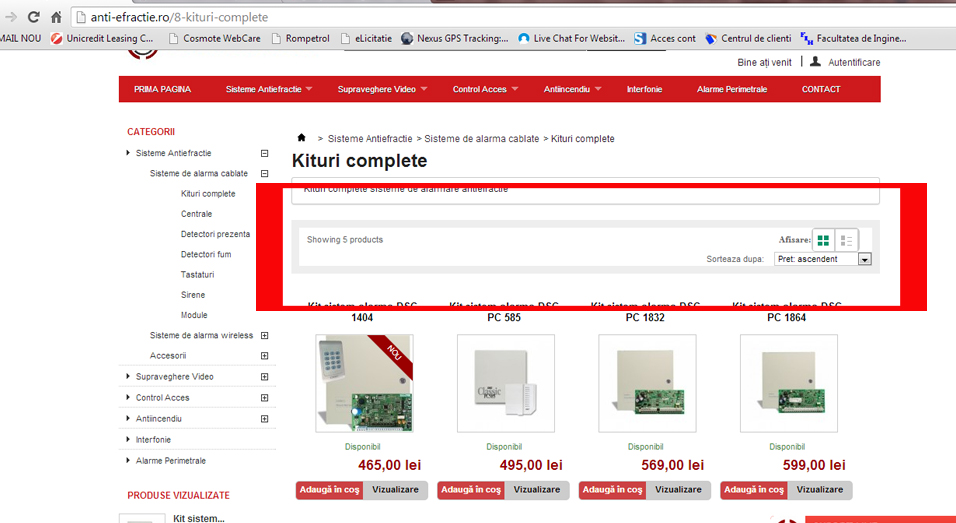The image size is (956, 523).
Task: Click Vizualizare for the 569,00 lei kit
Action: click(678, 490)
